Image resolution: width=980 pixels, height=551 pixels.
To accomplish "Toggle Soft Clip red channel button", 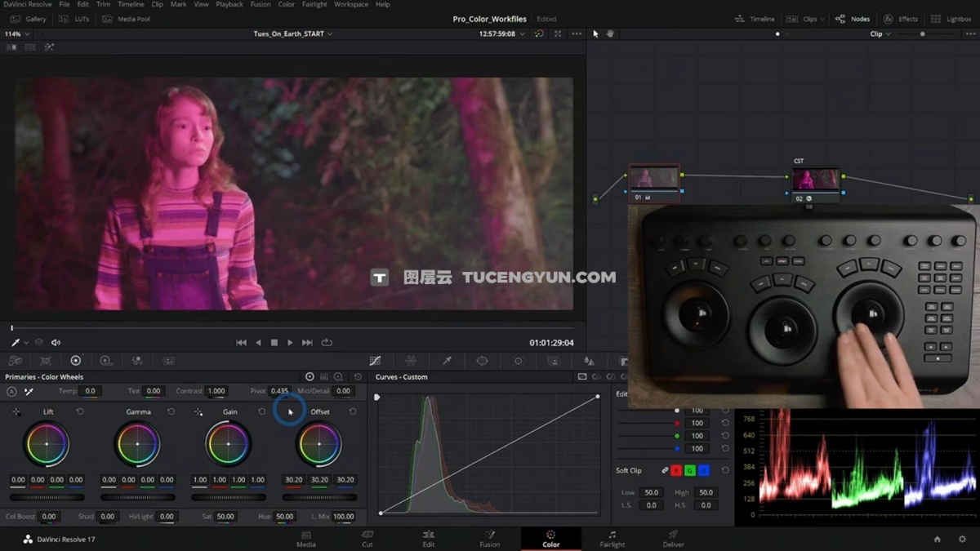I will click(676, 470).
